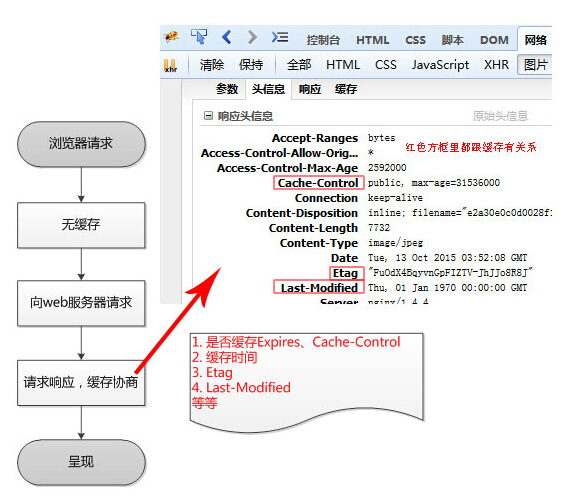The width and height of the screenshot is (577, 502).
Task: Filter network requests by HTML
Action: (343, 65)
